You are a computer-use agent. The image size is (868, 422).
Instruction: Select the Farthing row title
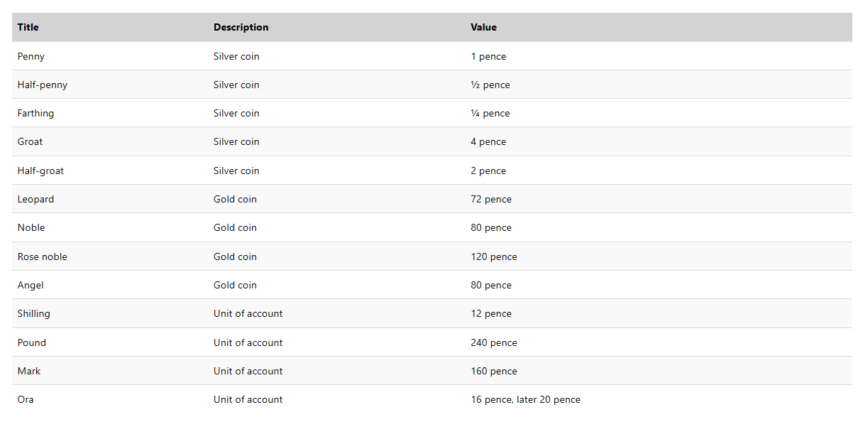35,113
